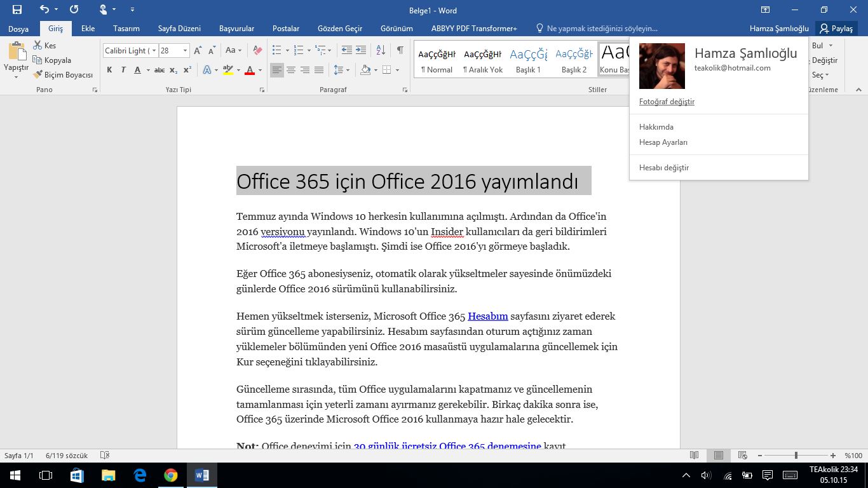Image resolution: width=868 pixels, height=488 pixels.
Task: Click Kopyala copy button
Action: click(x=52, y=60)
